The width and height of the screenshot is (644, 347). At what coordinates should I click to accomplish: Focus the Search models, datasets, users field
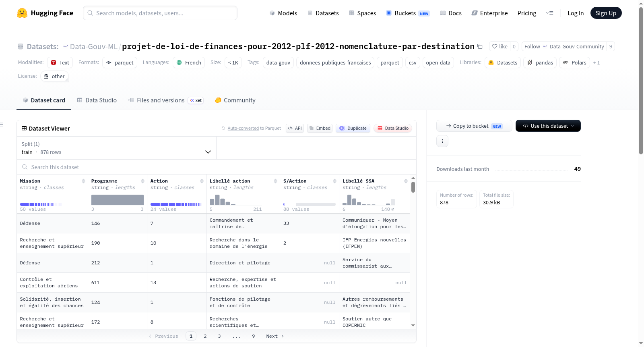coord(160,13)
